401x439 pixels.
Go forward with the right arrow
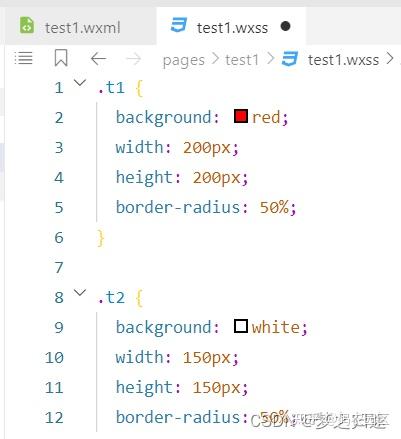click(133, 59)
